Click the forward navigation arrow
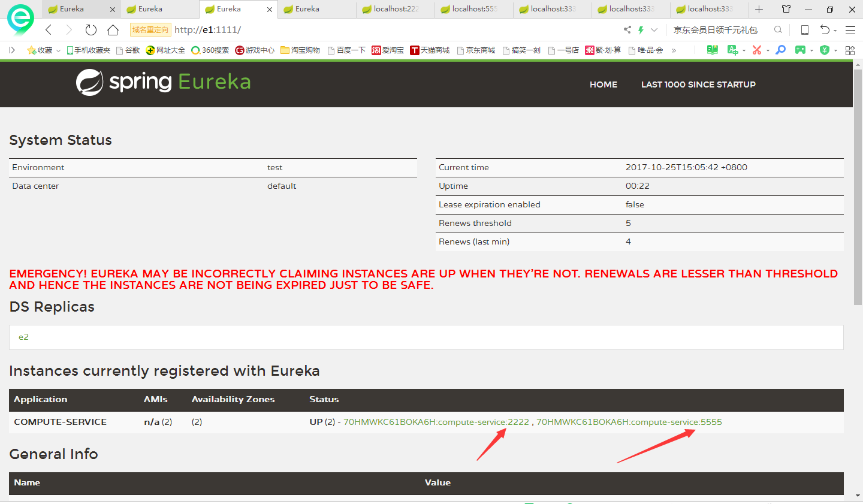This screenshot has width=863, height=504. [69, 30]
